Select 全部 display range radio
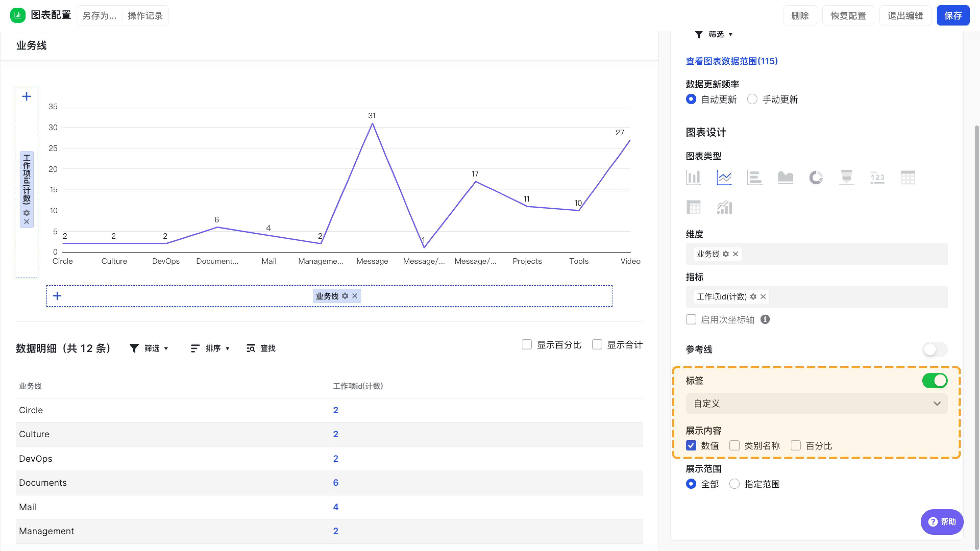The image size is (980, 551). coord(691,484)
